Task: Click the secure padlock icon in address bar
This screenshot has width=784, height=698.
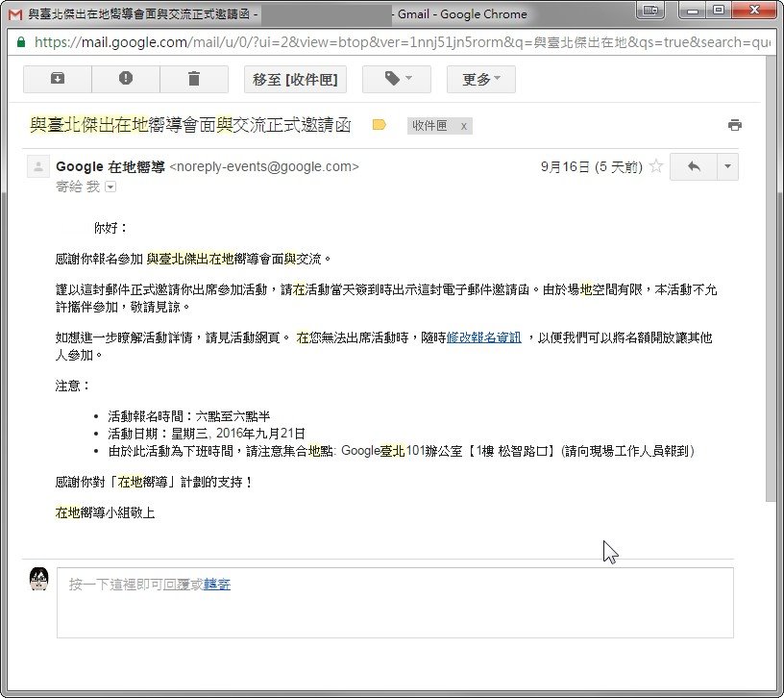Action: click(x=22, y=42)
